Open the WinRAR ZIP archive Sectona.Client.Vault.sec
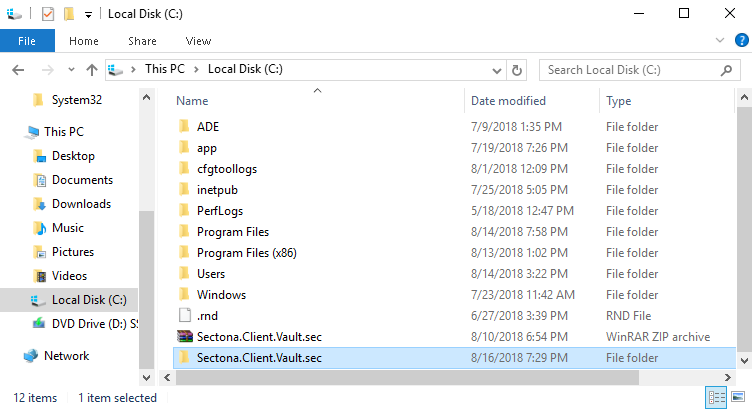Image resolution: width=752 pixels, height=409 pixels. click(259, 336)
